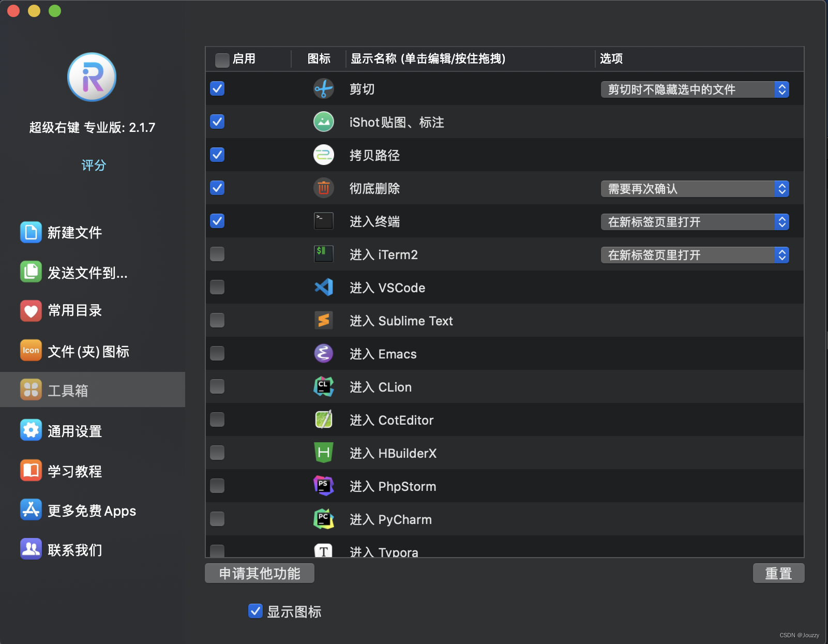828x644 pixels.
Task: Click the 评分 link
Action: coord(94,165)
